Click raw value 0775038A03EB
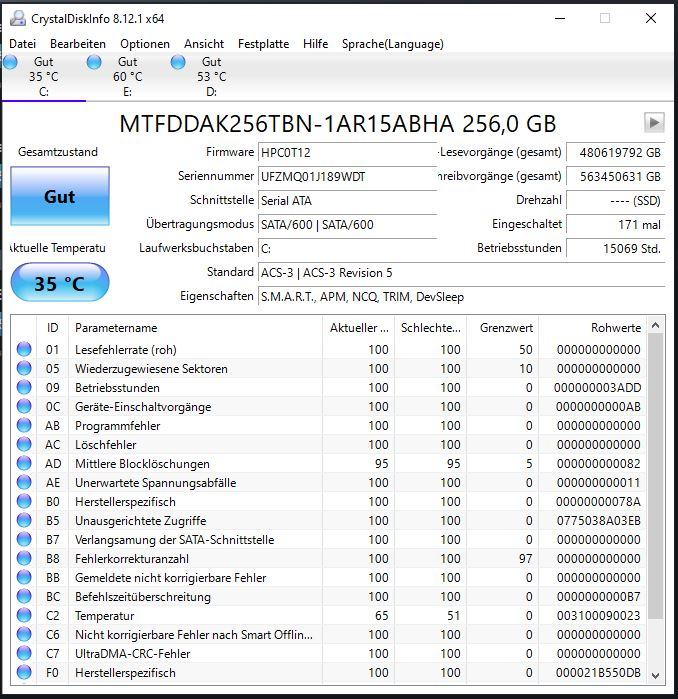Image resolution: width=678 pixels, height=699 pixels. point(598,521)
